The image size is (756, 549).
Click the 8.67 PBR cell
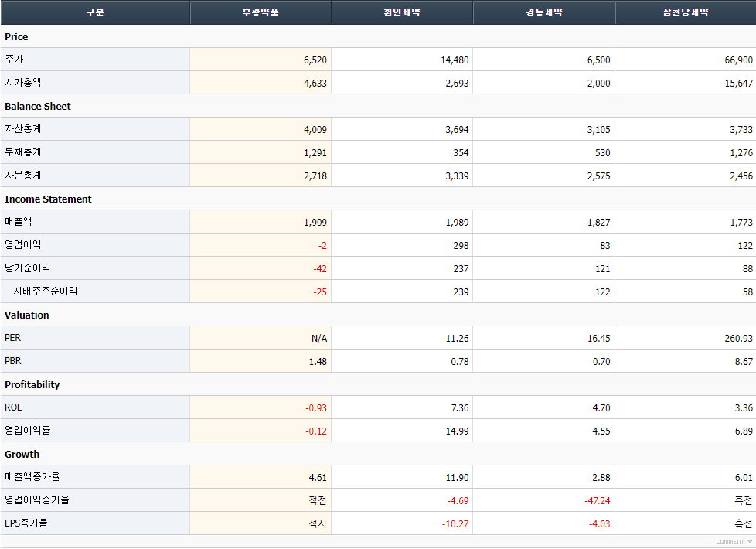coord(686,361)
